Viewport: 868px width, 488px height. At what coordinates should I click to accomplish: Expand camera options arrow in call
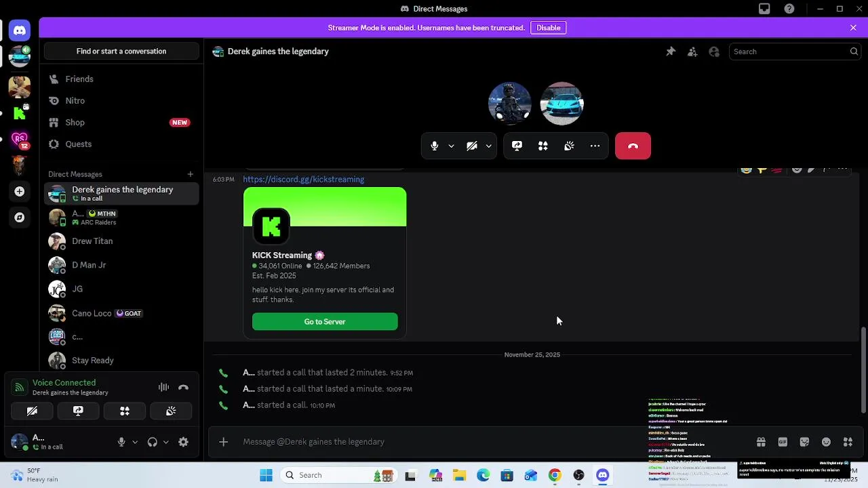pos(488,146)
